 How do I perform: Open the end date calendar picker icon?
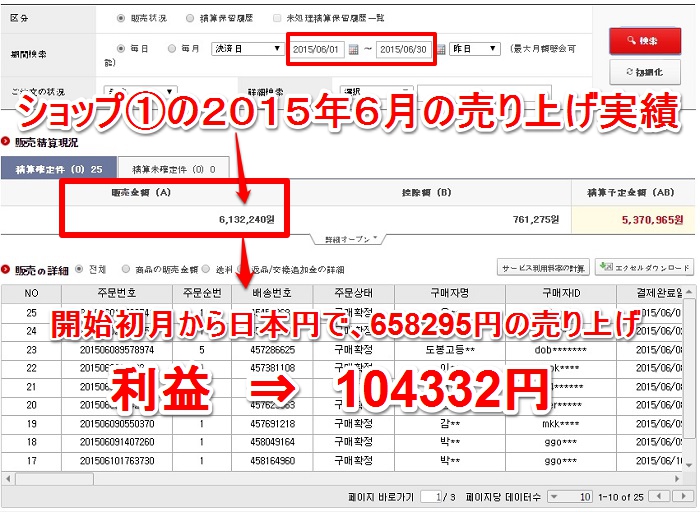click(438, 49)
